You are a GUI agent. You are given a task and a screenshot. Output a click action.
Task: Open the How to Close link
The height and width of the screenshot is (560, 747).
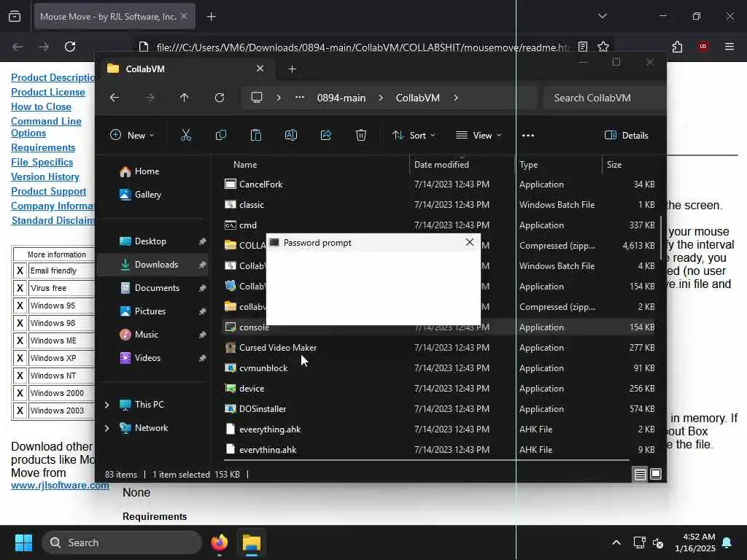41,106
